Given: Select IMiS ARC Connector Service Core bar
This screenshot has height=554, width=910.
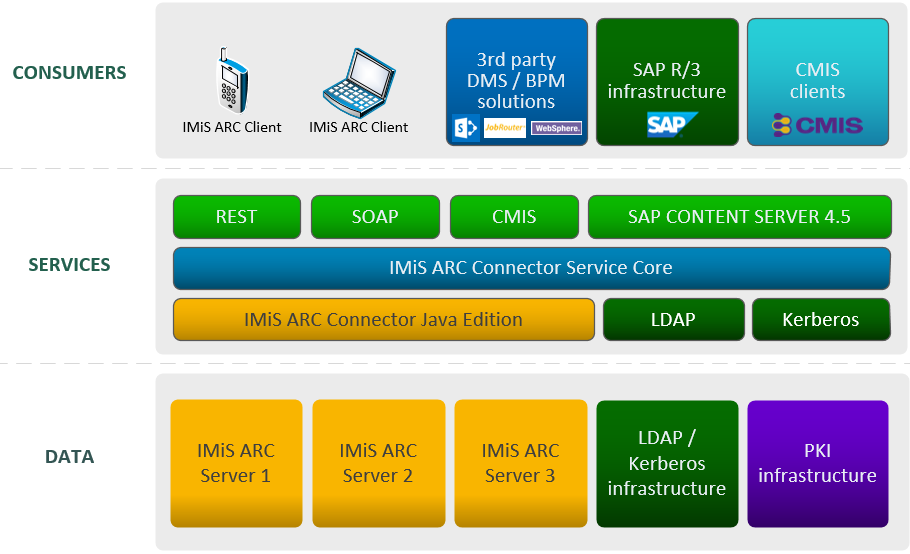Looking at the screenshot, I should click(532, 268).
